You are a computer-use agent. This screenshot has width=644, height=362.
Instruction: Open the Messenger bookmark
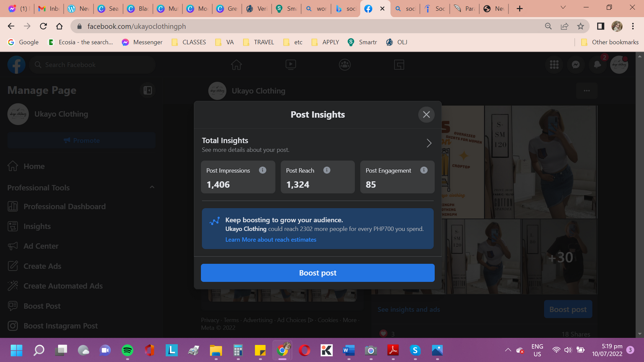(x=142, y=42)
